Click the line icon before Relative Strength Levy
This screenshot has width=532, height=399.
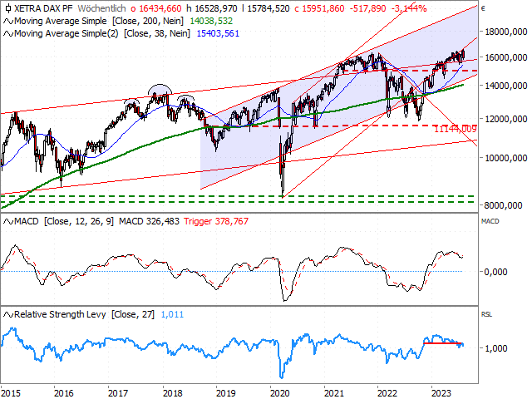pyautogui.click(x=8, y=315)
